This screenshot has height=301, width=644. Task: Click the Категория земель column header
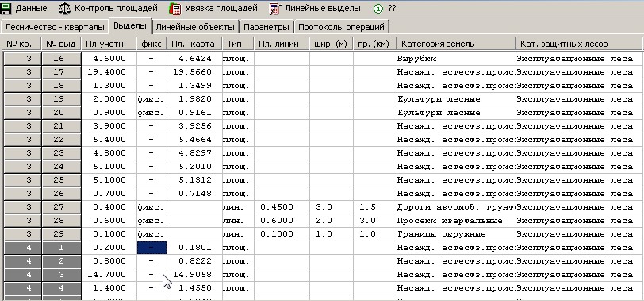[455, 44]
